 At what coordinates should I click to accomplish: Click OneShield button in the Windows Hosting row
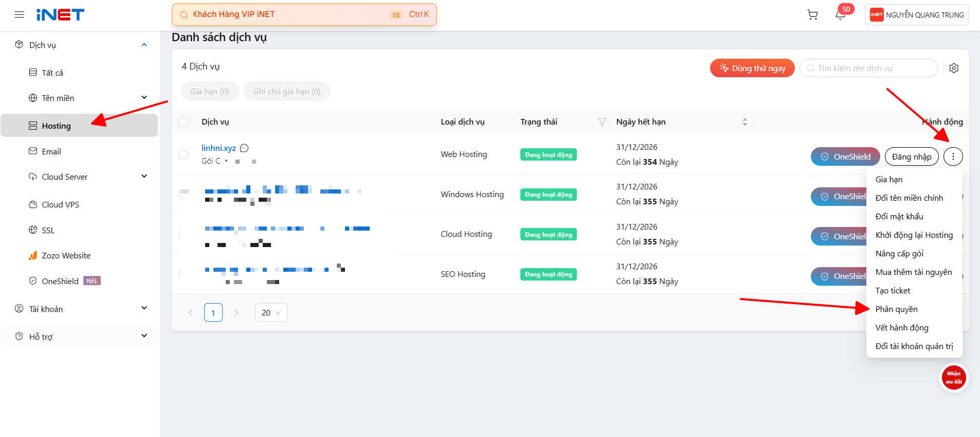(839, 196)
